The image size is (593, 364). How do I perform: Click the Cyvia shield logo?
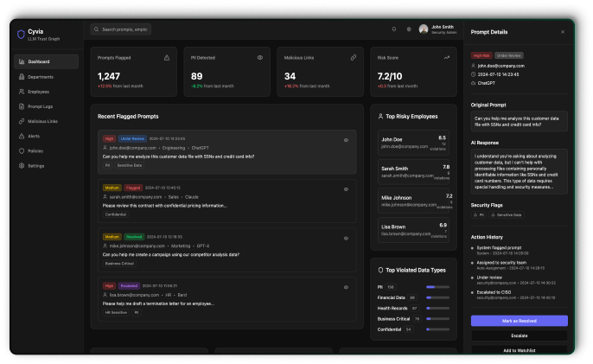click(x=21, y=35)
